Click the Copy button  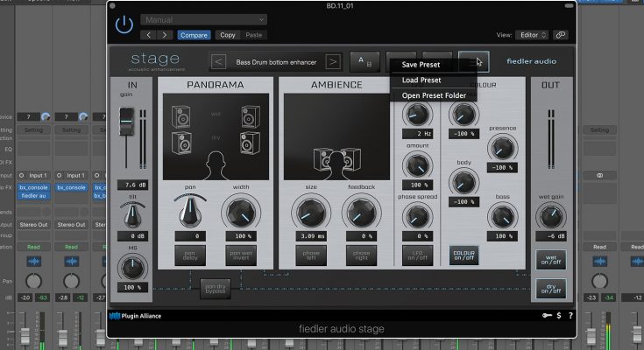tap(228, 35)
